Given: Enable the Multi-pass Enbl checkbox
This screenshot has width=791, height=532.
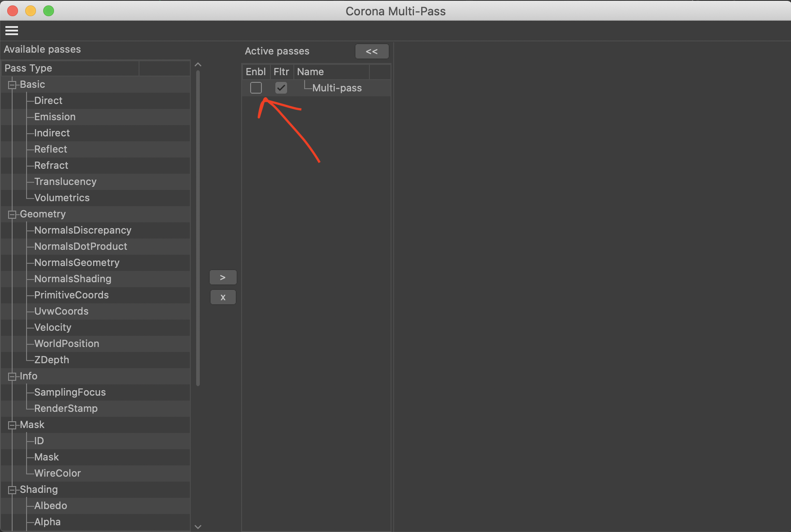Looking at the screenshot, I should [x=256, y=88].
